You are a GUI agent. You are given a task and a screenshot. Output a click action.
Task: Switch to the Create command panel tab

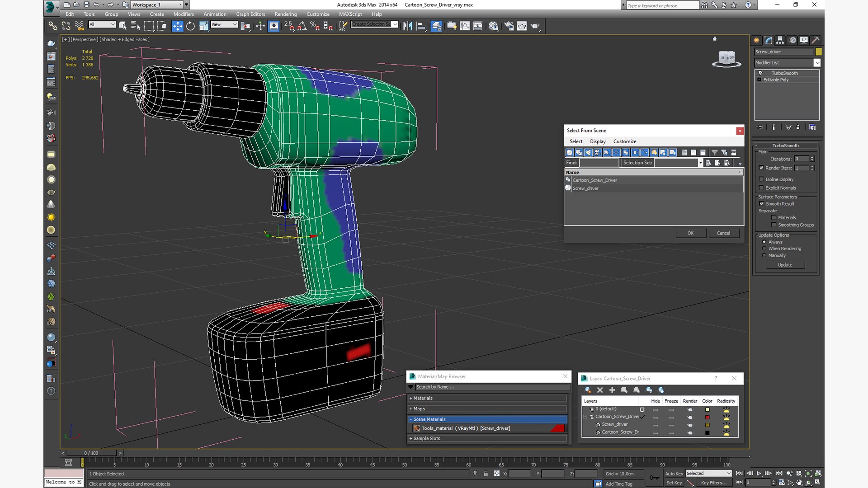click(x=756, y=40)
